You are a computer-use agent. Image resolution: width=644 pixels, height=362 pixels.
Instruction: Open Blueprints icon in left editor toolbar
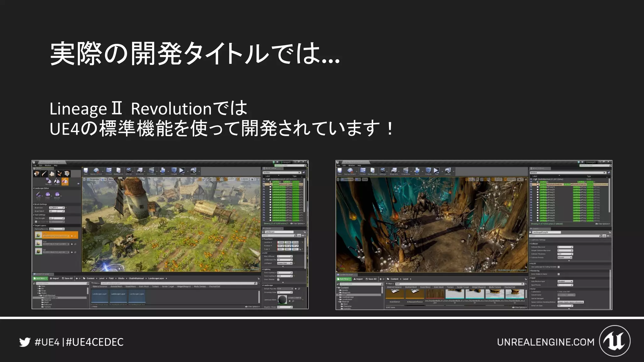coord(140,171)
